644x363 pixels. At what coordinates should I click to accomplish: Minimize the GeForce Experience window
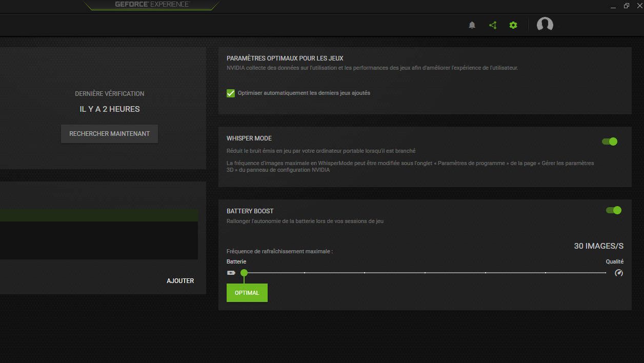click(x=614, y=6)
